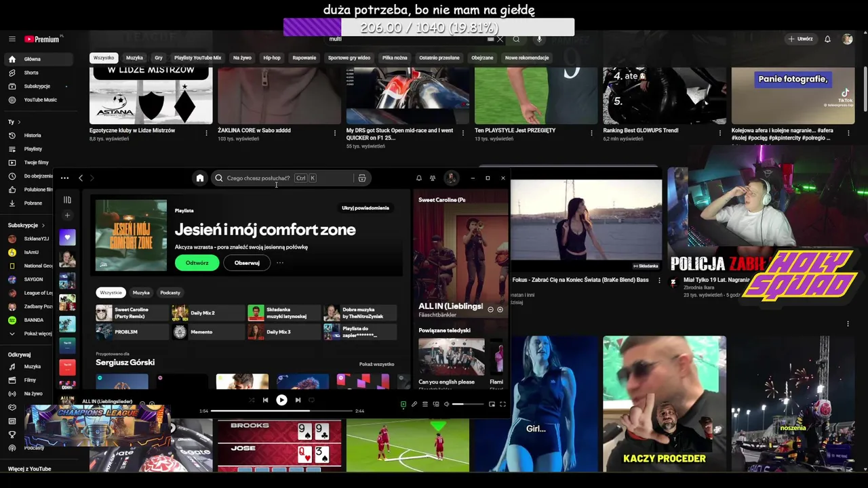The height and width of the screenshot is (488, 868).
Task: Open the Memento tile in Spotify
Action: pyautogui.click(x=208, y=332)
